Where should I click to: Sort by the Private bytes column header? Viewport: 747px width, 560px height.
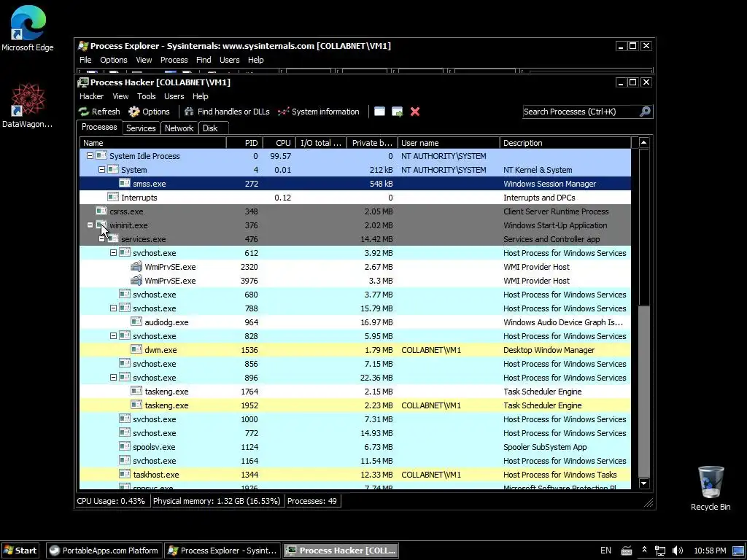pyautogui.click(x=371, y=143)
